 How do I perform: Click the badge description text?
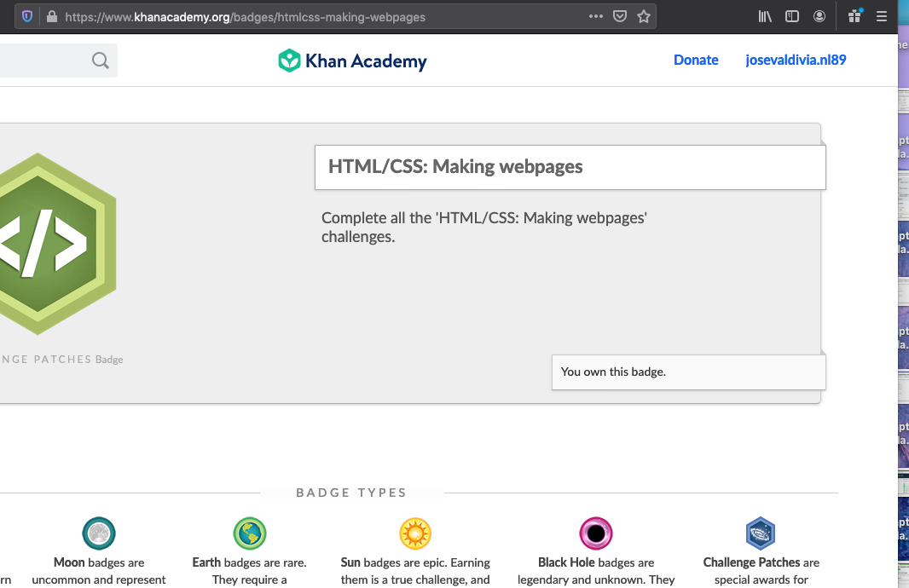coord(484,227)
